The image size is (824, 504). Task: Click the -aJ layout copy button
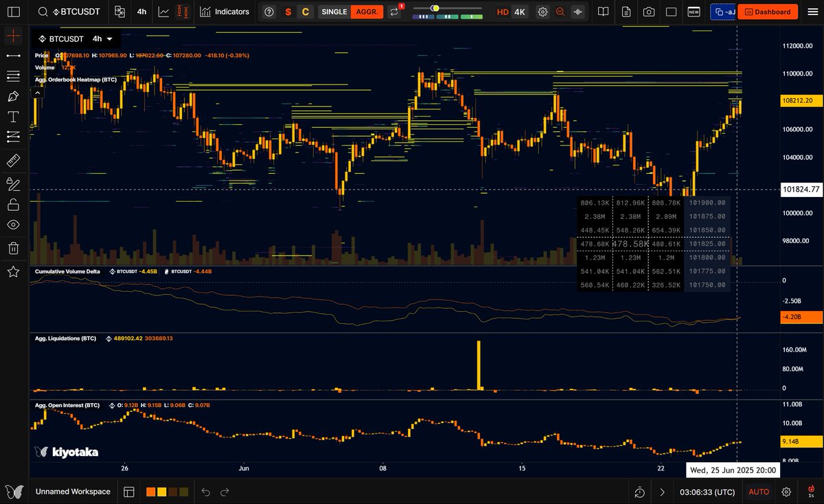tap(724, 12)
